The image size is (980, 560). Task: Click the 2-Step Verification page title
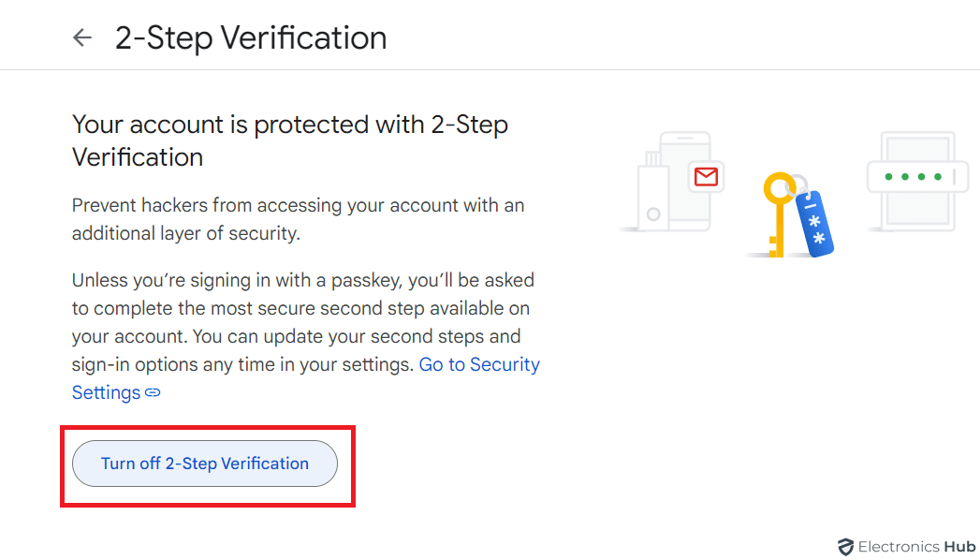pos(251,37)
